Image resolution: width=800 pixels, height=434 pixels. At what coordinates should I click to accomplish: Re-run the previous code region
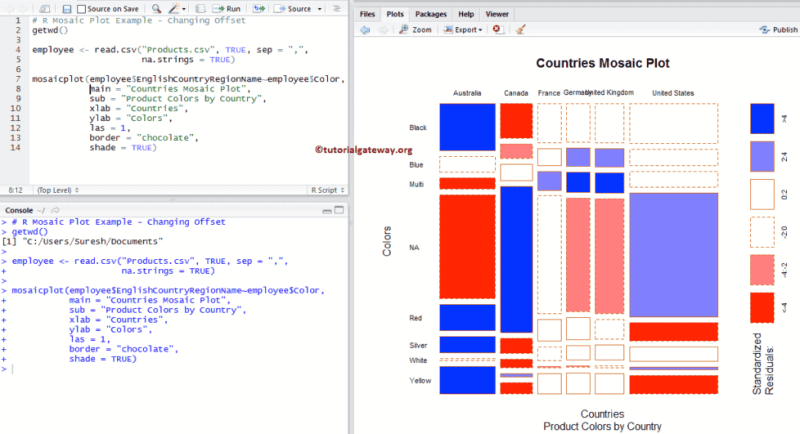[x=259, y=9]
